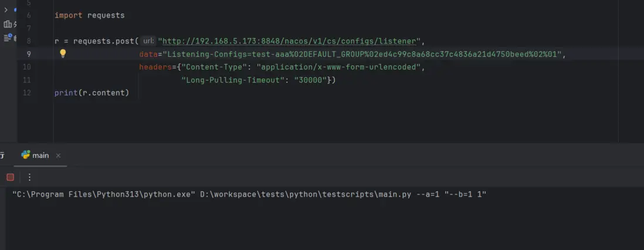Screen dimensions: 644x250
Task: Click the Listening-Configs data string
Action: click(364, 54)
